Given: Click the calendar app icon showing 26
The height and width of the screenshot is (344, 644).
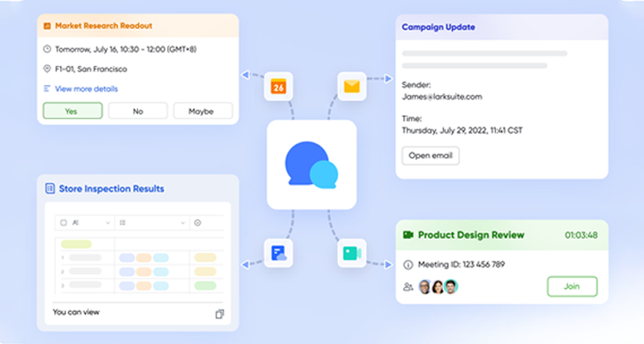Looking at the screenshot, I should (278, 87).
